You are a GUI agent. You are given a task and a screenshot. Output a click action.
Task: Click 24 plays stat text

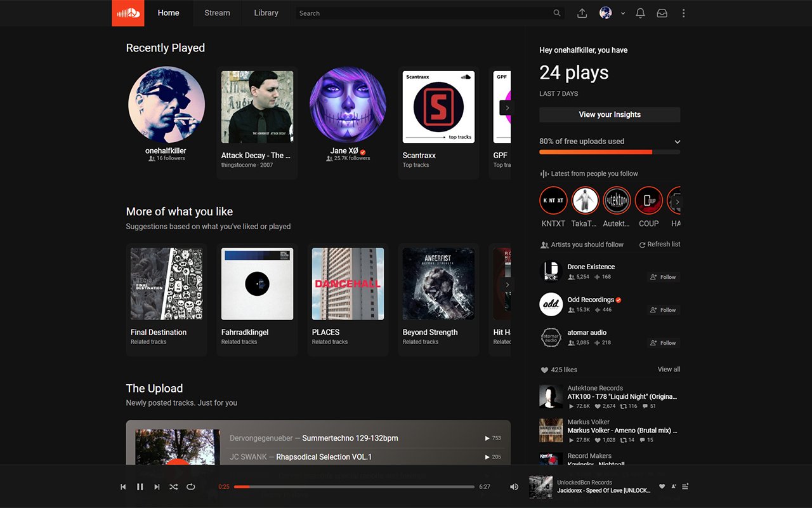(x=574, y=72)
